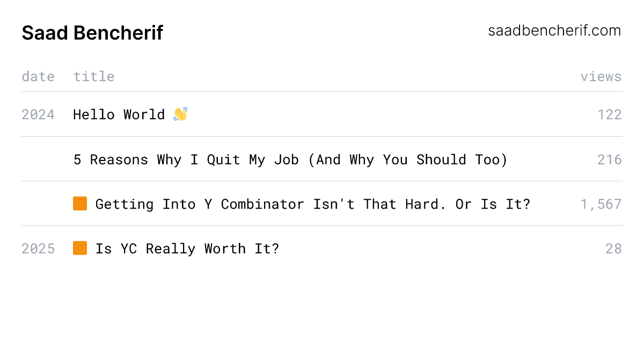
Task: Select the title column header
Action: point(94,77)
